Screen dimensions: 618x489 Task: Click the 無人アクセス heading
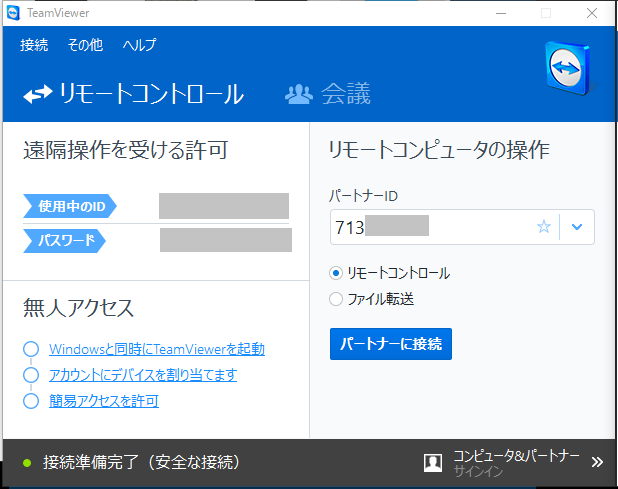click(x=78, y=308)
